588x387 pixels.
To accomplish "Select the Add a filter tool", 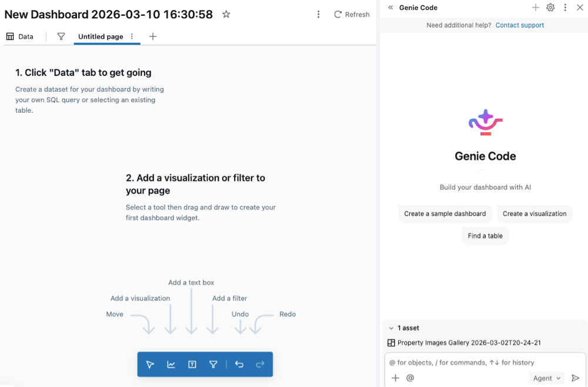I will coord(213,364).
